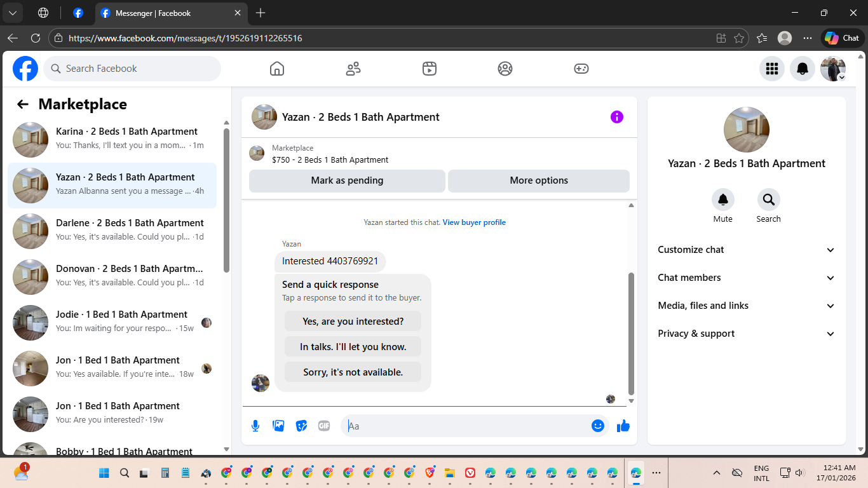Click the conversation list scrollbar thumb

pos(227,200)
